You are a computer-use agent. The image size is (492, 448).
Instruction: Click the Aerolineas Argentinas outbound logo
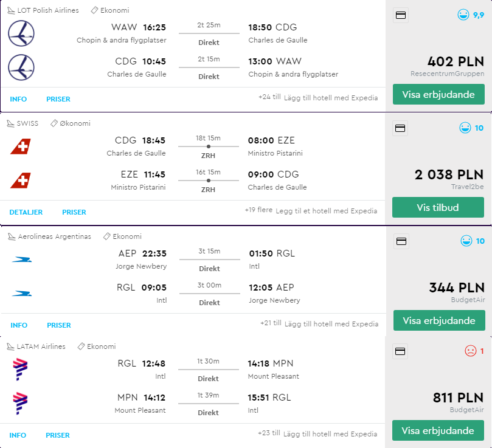[x=22, y=260]
